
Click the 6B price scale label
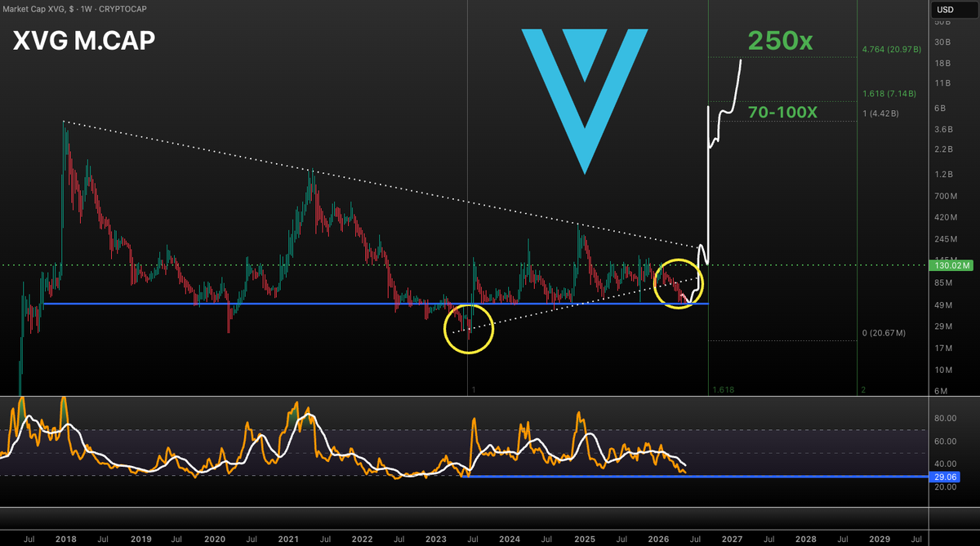click(941, 108)
